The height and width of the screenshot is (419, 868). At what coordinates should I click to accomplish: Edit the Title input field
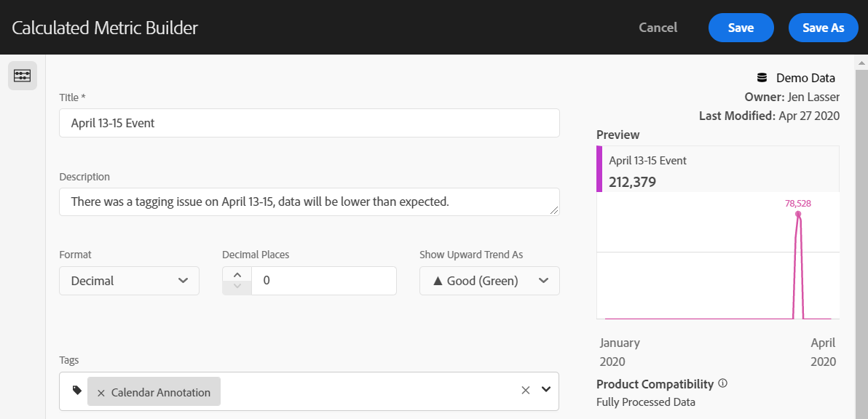(x=309, y=123)
